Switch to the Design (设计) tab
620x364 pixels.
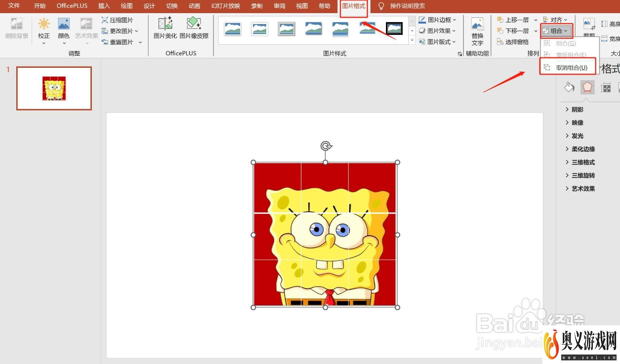click(149, 6)
